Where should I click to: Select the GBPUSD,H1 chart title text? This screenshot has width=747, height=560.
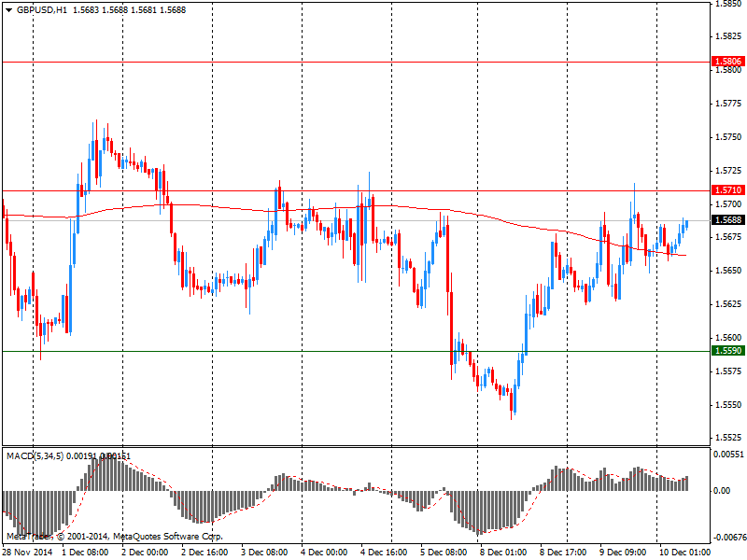pyautogui.click(x=42, y=10)
